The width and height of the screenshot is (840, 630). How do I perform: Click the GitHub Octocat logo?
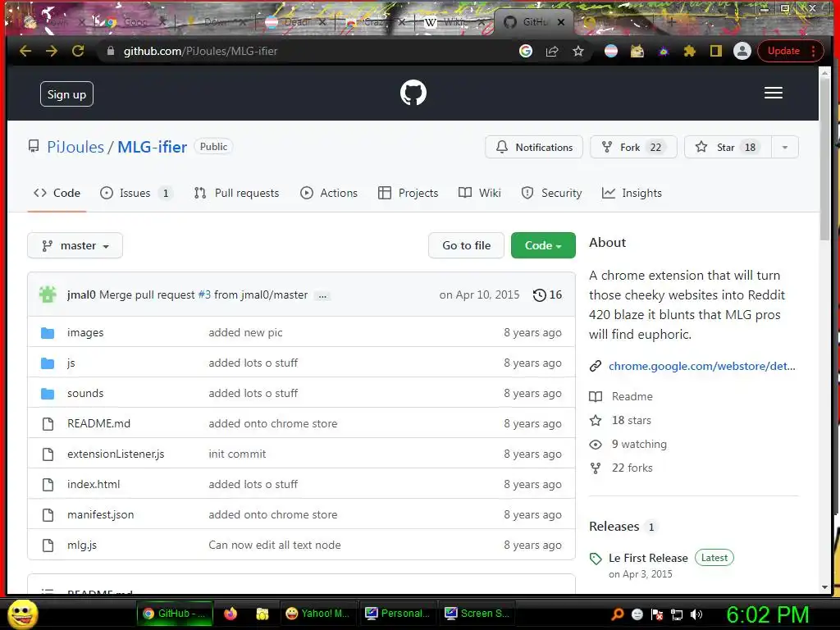[413, 93]
